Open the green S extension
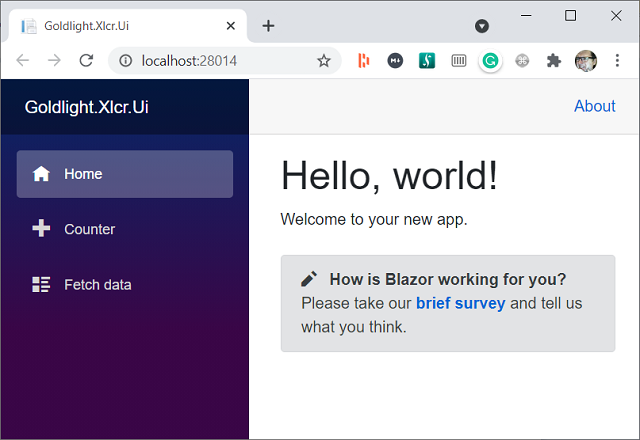This screenshot has height=440, width=640. click(x=427, y=61)
